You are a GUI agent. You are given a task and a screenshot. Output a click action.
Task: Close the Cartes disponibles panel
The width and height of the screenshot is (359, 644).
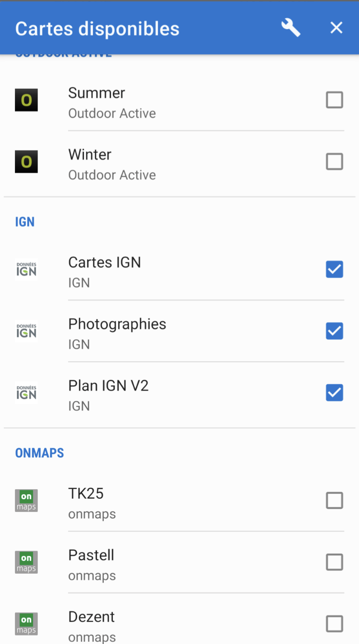pos(336,28)
